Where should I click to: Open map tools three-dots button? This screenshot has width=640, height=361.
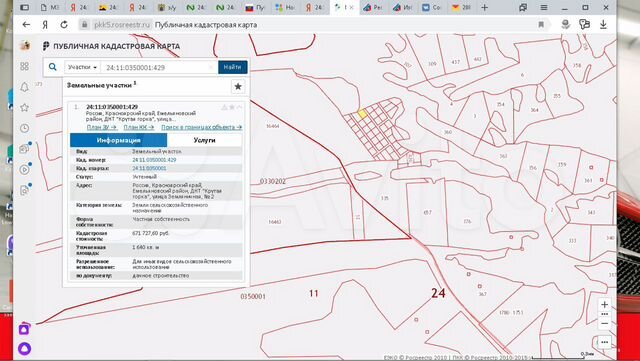604,342
